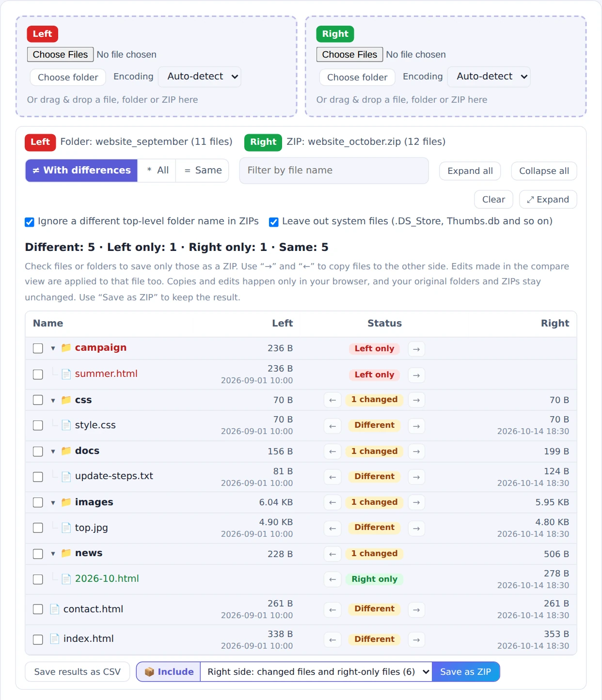Viewport: 602px width, 700px height.
Task: Check the campaign folder checkbox
Action: click(38, 348)
